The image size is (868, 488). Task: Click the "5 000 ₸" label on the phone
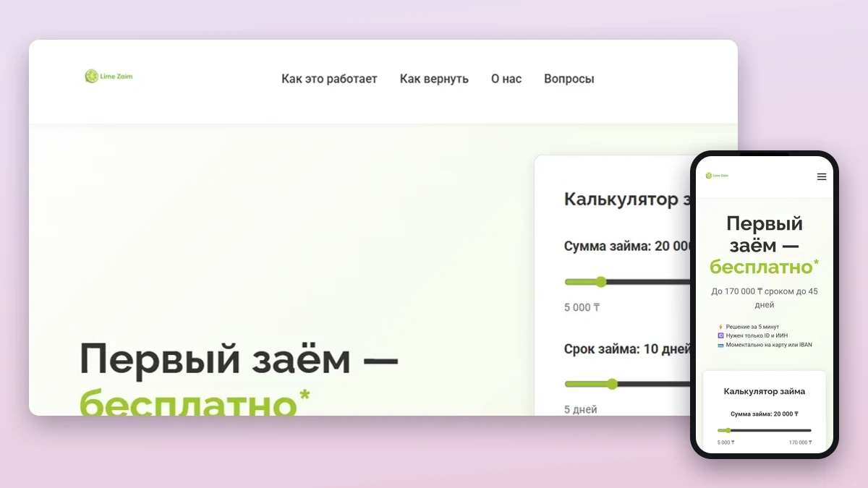tap(726, 442)
